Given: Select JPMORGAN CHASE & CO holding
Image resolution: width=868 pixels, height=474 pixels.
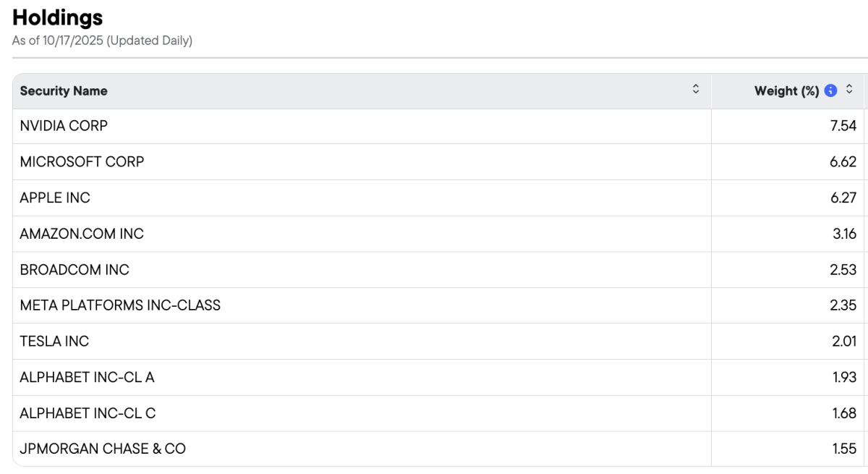Looking at the screenshot, I should (103, 449).
